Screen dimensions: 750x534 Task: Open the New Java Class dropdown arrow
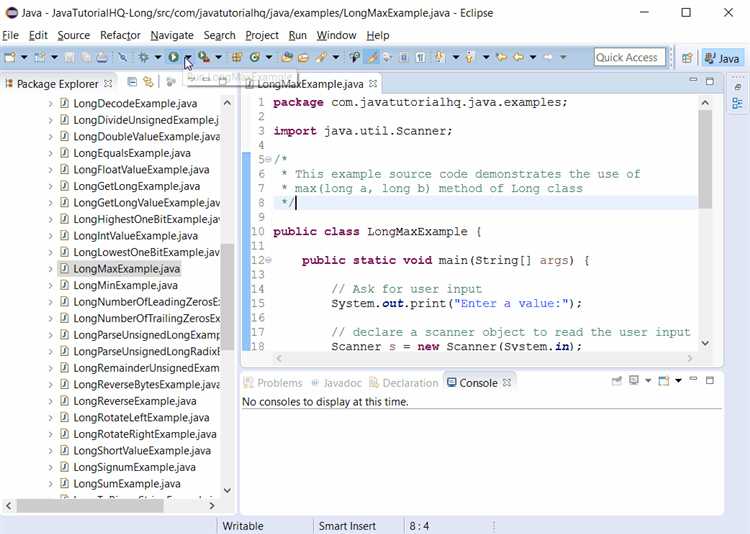(x=269, y=58)
